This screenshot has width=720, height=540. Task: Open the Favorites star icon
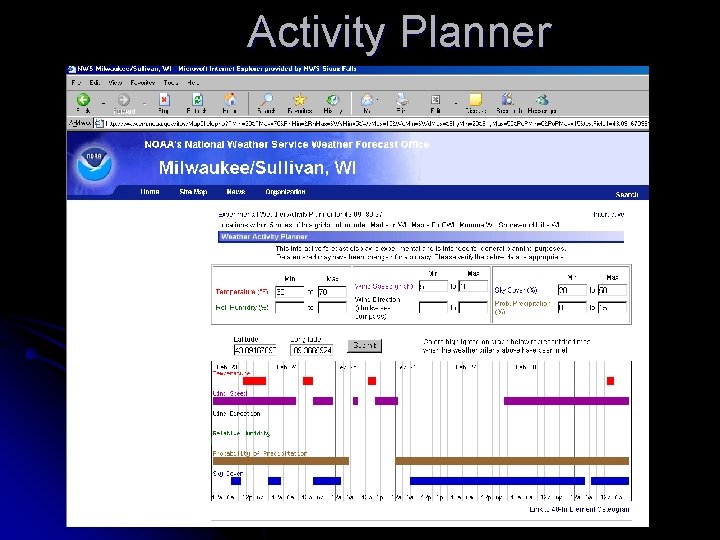pyautogui.click(x=300, y=100)
